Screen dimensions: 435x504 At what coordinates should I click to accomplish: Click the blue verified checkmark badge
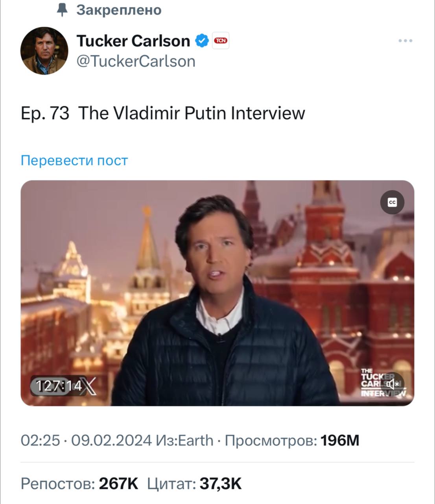(x=202, y=41)
